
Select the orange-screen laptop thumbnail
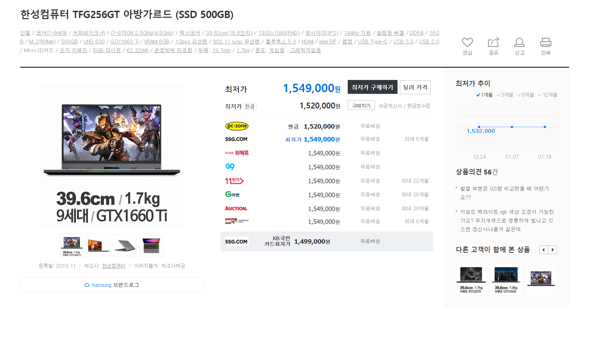coord(98,245)
